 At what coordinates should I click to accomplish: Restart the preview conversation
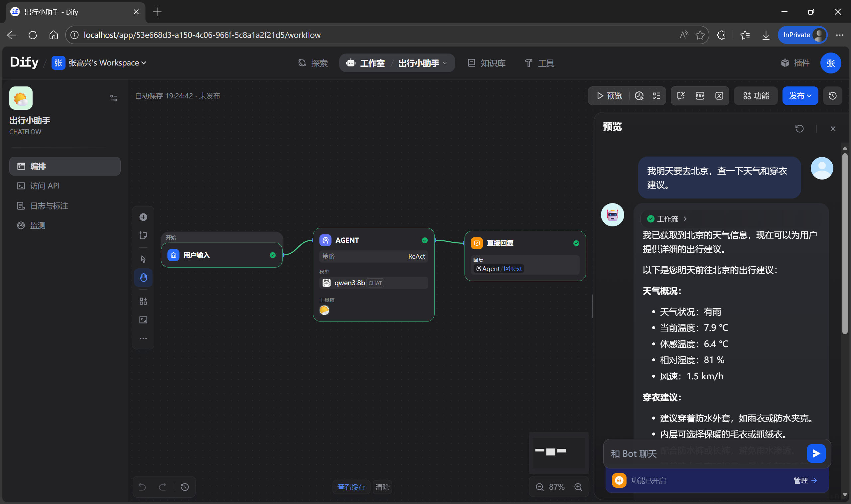click(799, 129)
